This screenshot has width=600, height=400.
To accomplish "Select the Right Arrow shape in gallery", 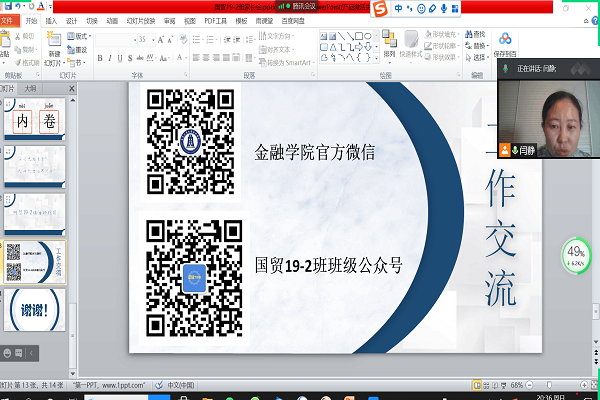I will 359,47.
